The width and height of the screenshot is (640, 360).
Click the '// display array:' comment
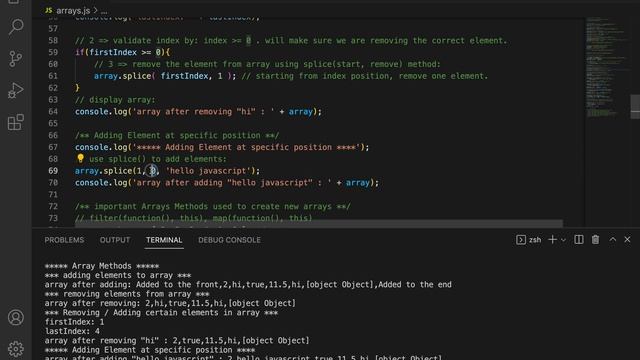[x=115, y=100]
